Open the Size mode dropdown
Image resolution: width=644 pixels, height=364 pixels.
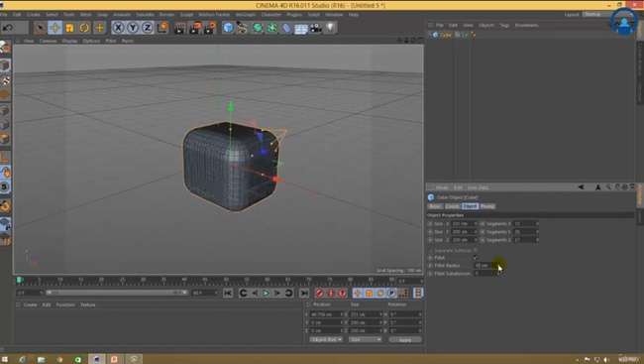[x=365, y=340]
